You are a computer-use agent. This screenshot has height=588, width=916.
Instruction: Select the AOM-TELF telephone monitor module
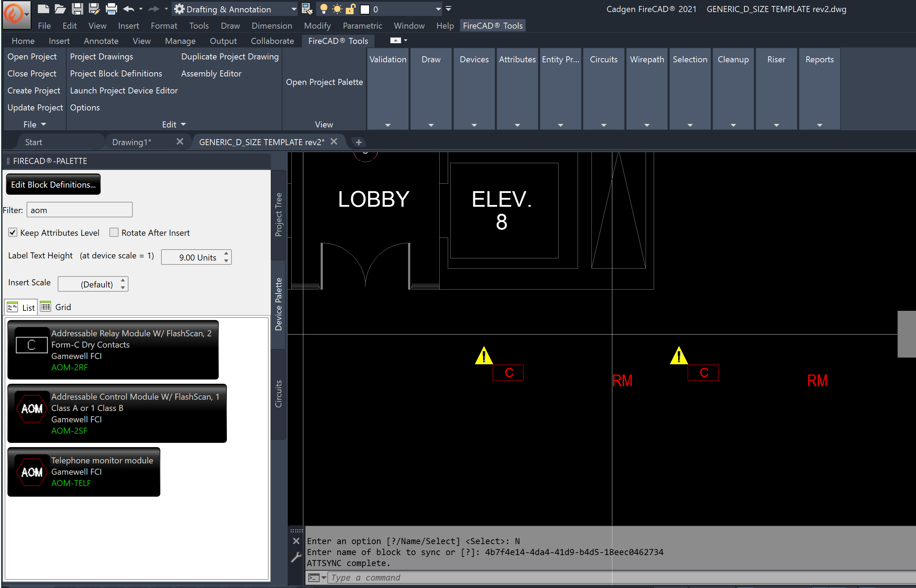tap(84, 472)
